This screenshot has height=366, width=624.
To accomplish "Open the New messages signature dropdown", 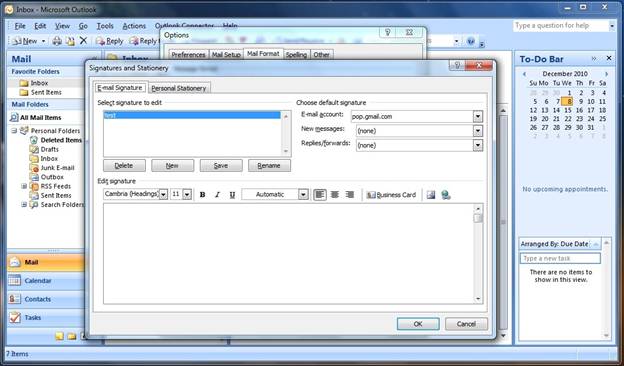I will (478, 131).
